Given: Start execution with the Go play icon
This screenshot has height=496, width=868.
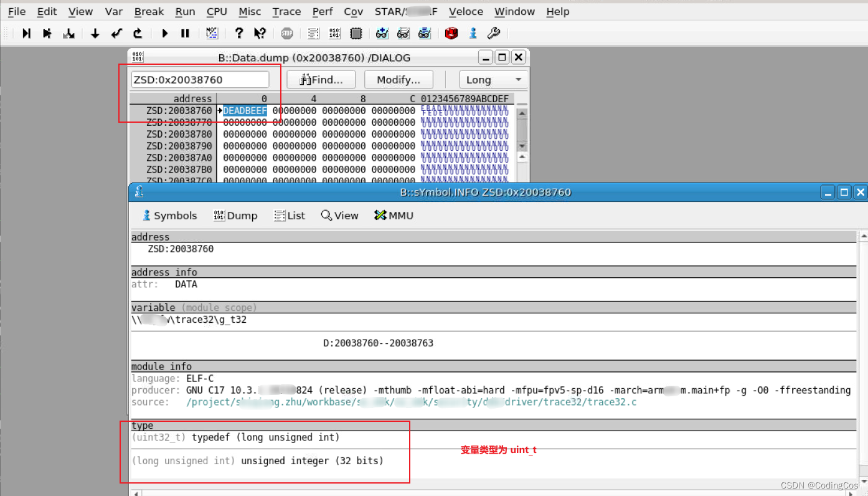Looking at the screenshot, I should coord(164,33).
